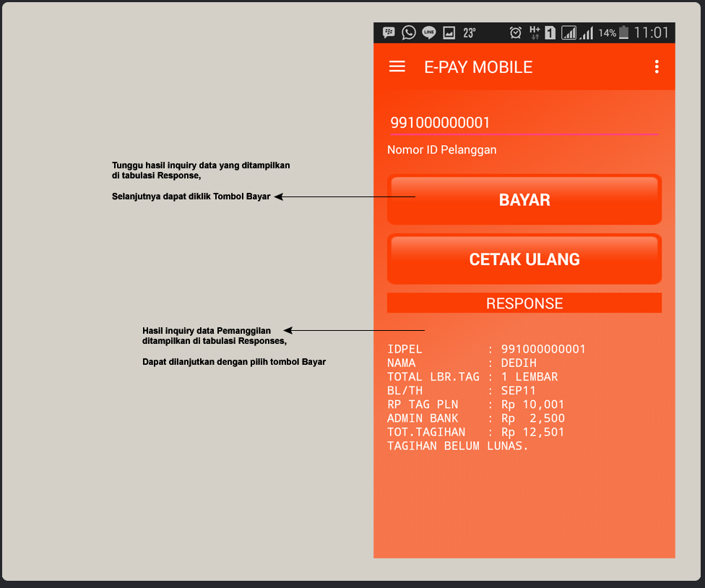The height and width of the screenshot is (588, 705).
Task: Tap the H+ mobile data indicator
Action: pos(535,33)
